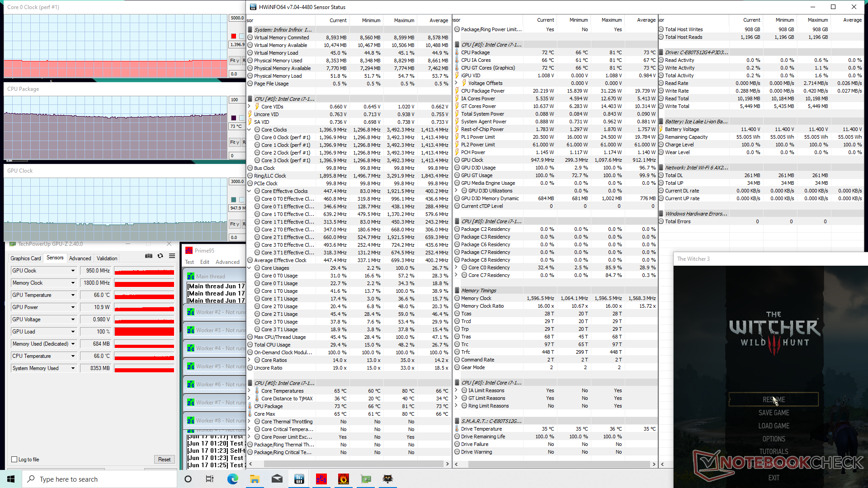The image size is (868, 488).
Task: Click the 5000.0 max value field on Core 0 graph
Action: 237,18
